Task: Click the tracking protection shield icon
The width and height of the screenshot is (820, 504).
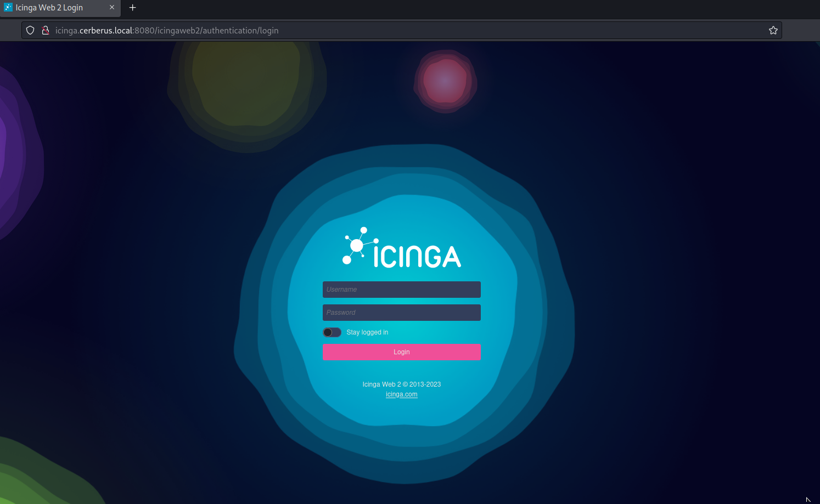Action: [x=30, y=31]
